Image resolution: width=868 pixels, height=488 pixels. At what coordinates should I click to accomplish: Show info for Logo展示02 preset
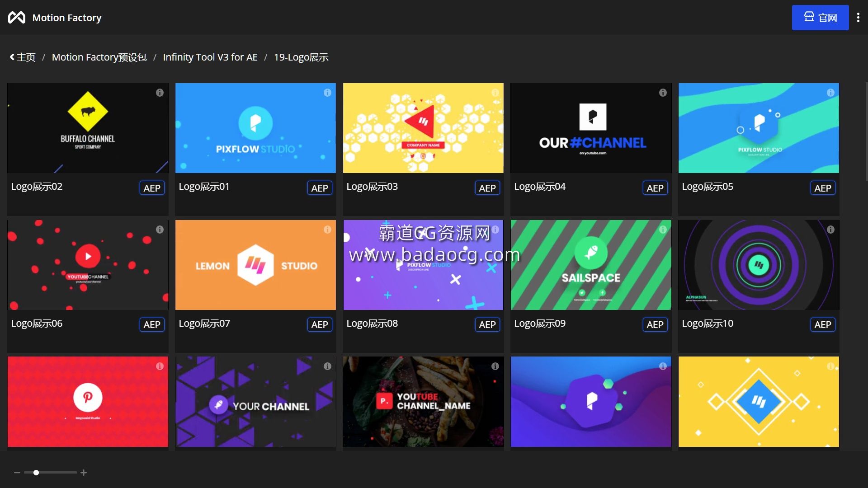[160, 93]
